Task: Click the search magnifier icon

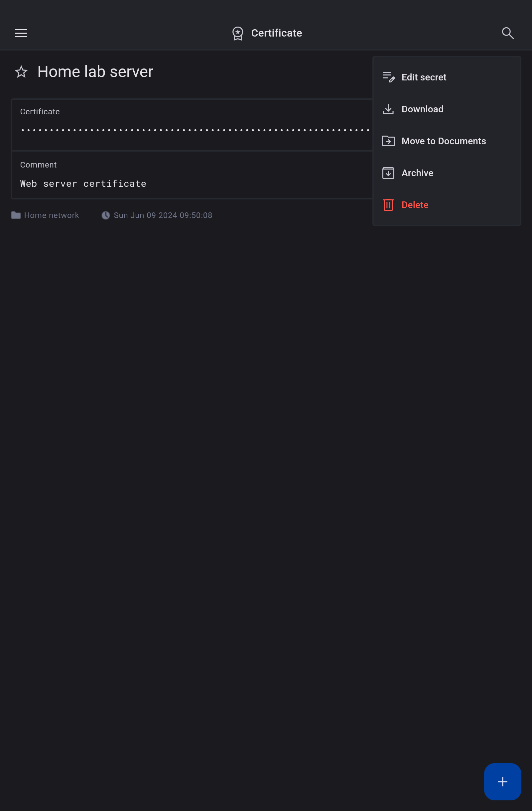Action: (x=507, y=33)
